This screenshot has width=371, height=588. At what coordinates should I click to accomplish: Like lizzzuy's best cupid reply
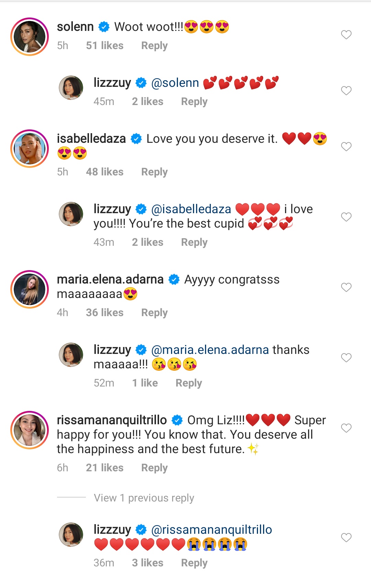pyautogui.click(x=346, y=217)
